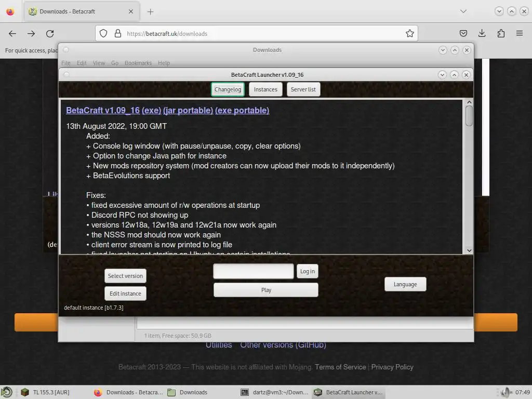Open Edit menu in Downloads window
Viewport: 532px width, 399px height.
[82, 63]
